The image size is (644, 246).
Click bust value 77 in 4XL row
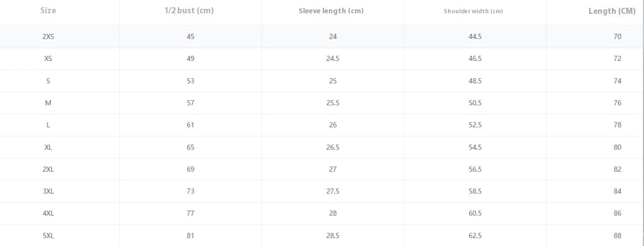pos(190,213)
